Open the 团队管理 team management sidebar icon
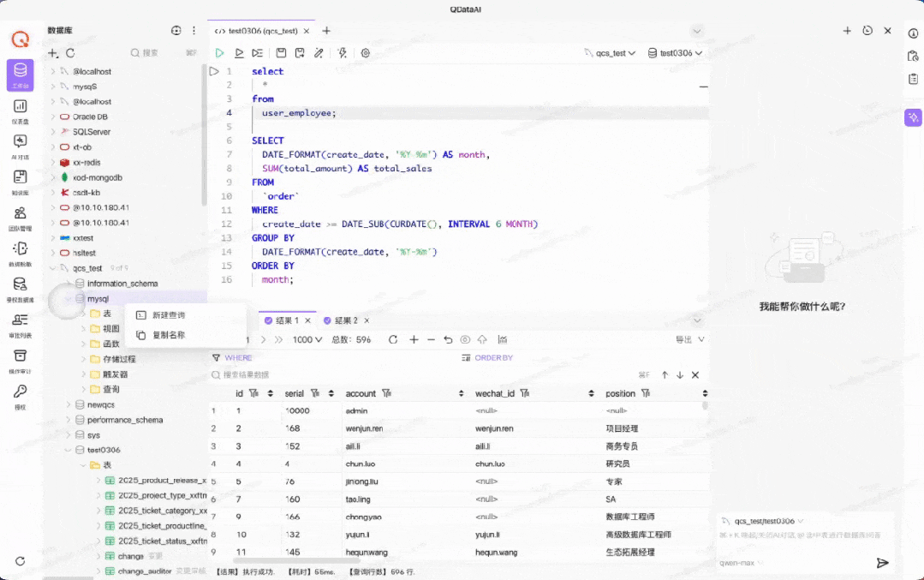Image resolution: width=924 pixels, height=580 pixels. [20, 218]
